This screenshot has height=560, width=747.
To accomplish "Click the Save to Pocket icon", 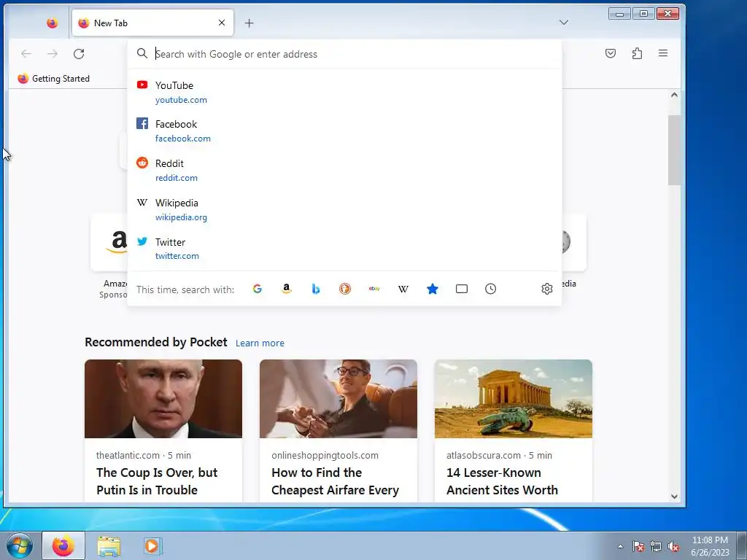I will 611,53.
